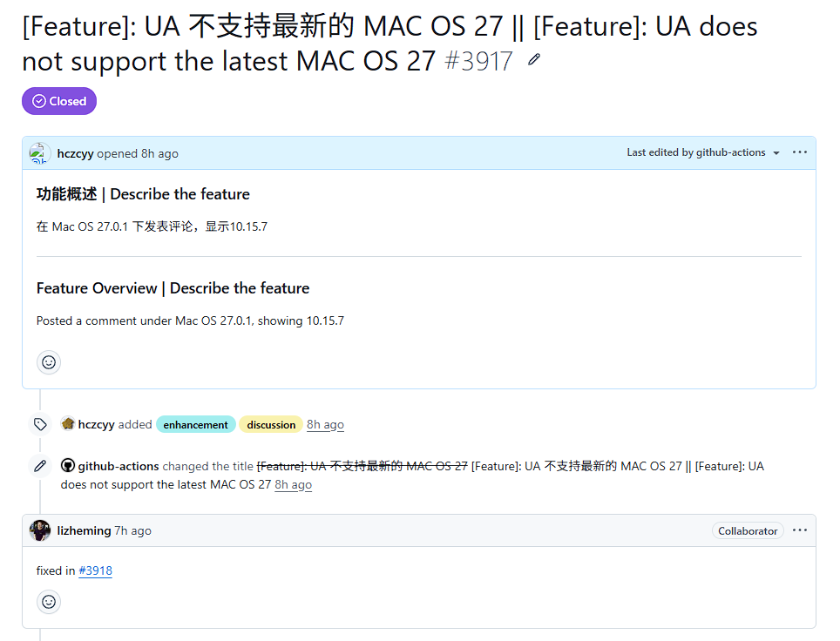Open the three-dot menu on lizheming's comment
This screenshot has height=641, width=840.
799,530
